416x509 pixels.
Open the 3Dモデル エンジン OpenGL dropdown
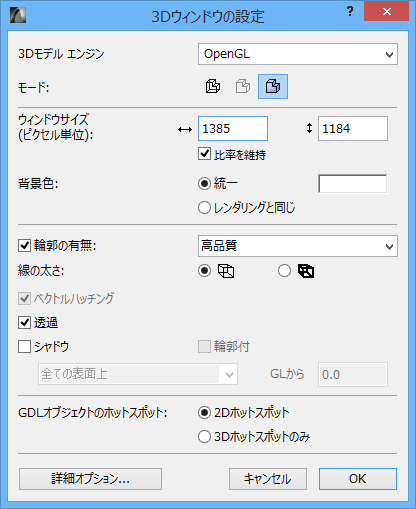(x=298, y=54)
